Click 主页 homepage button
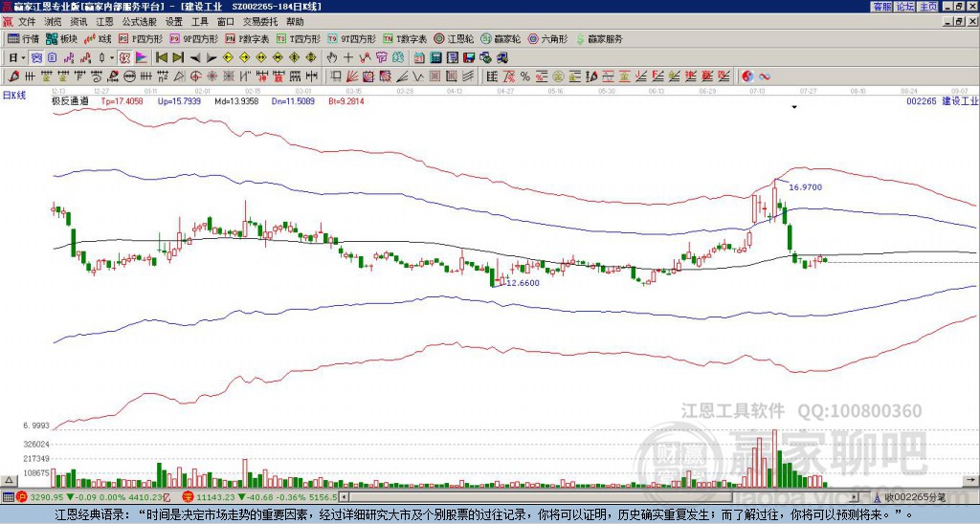 (928, 7)
